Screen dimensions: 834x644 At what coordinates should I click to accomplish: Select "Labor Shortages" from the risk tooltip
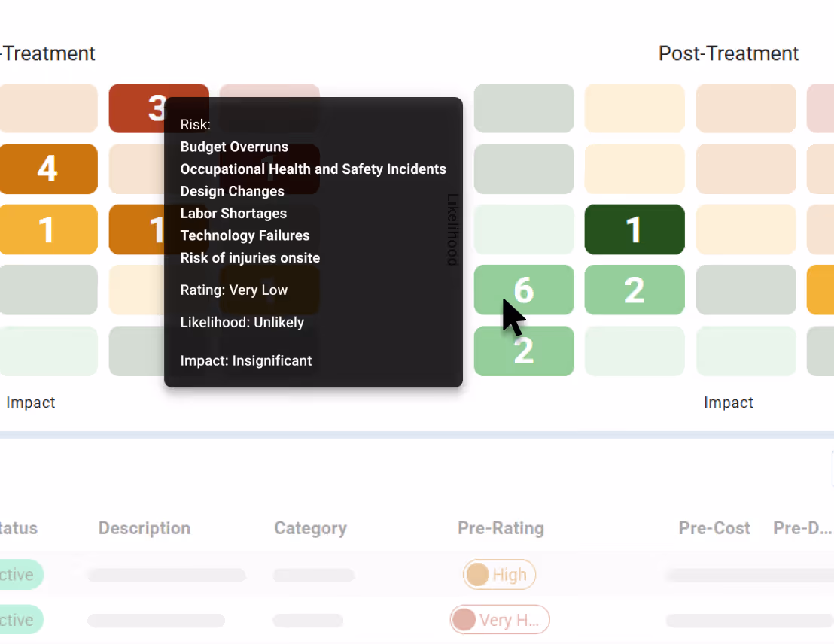pos(233,214)
